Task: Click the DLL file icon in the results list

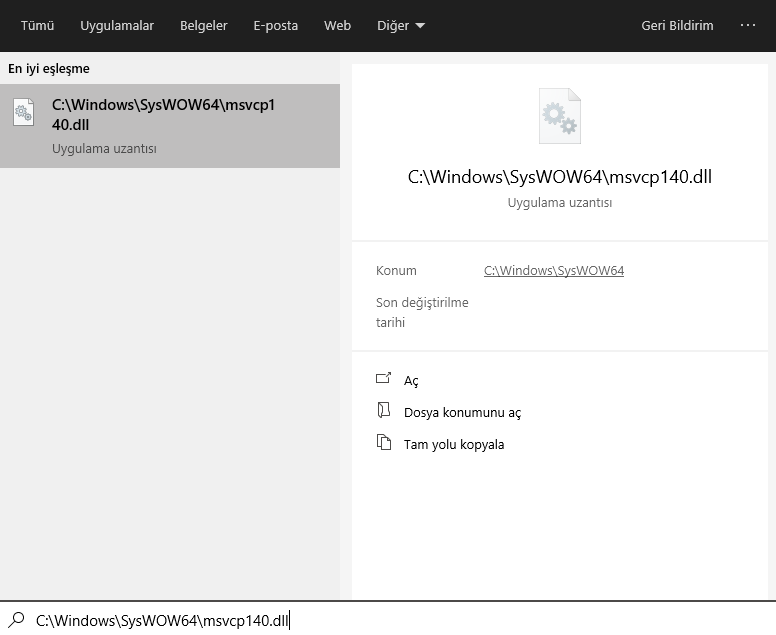Action: point(23,112)
